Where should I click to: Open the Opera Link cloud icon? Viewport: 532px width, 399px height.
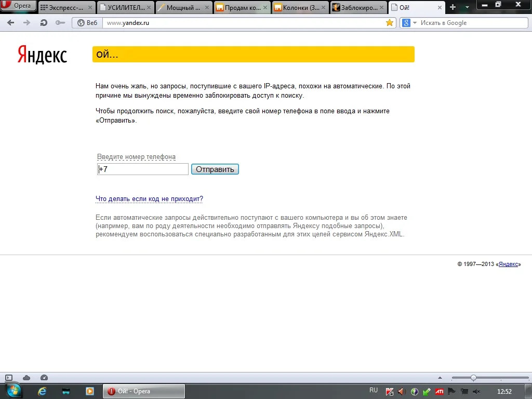[26, 378]
